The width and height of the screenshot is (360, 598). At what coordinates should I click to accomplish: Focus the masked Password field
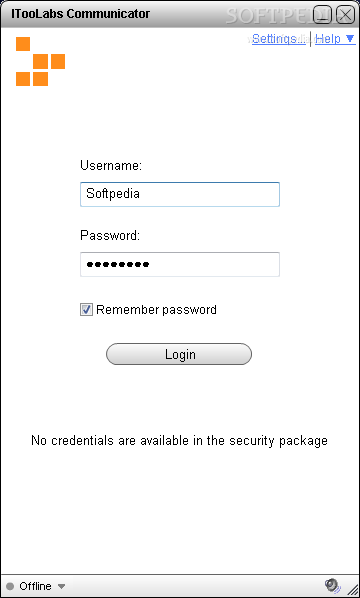tap(180, 264)
